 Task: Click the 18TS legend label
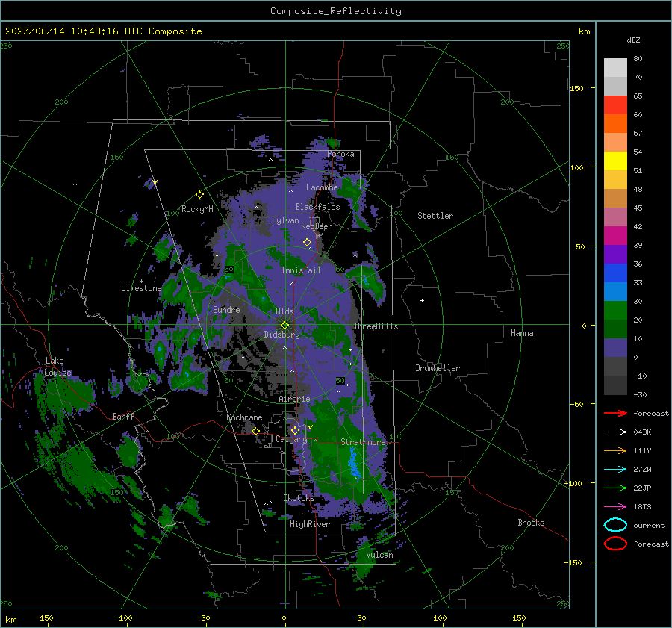pyautogui.click(x=642, y=506)
